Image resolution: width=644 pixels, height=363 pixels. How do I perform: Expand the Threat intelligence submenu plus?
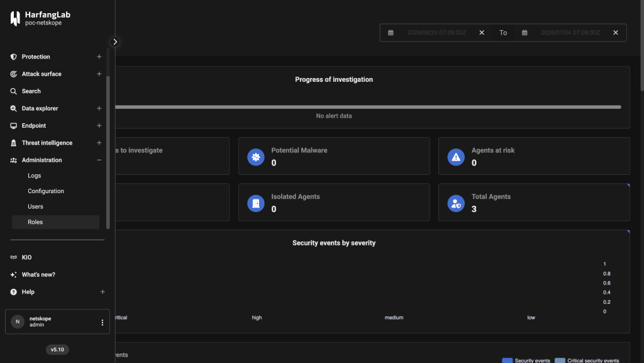[x=99, y=143]
